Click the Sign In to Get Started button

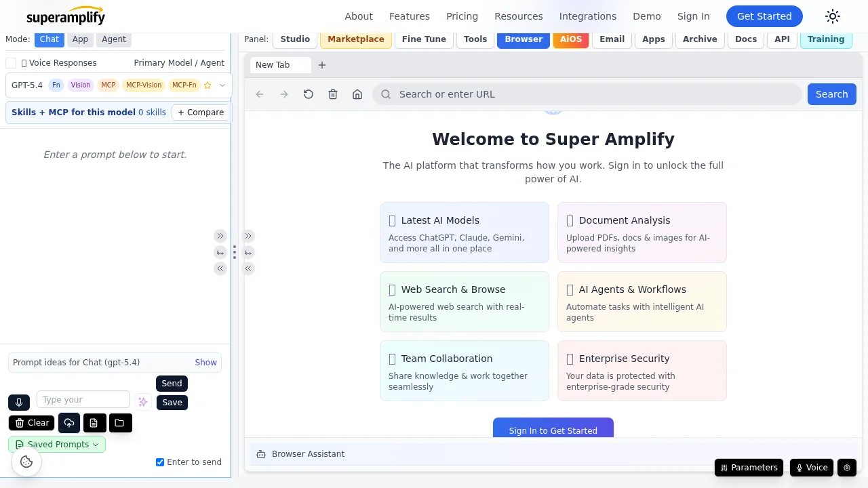tap(553, 430)
